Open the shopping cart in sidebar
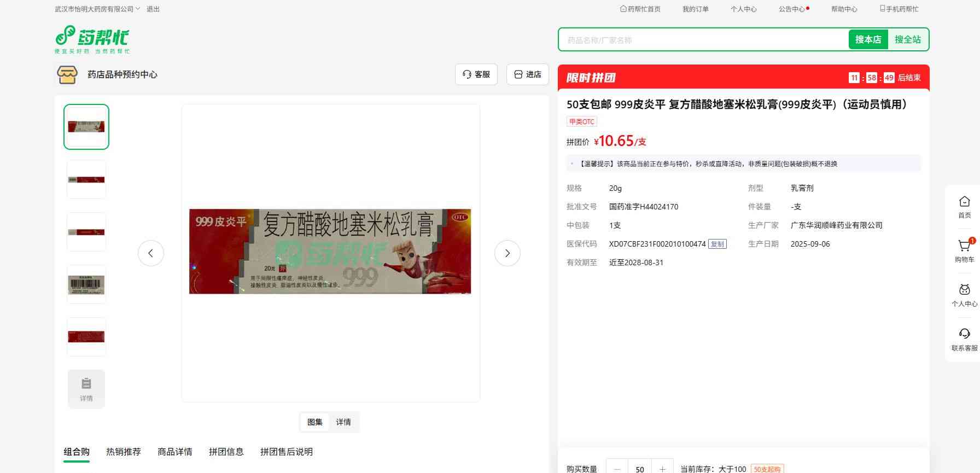The height and width of the screenshot is (473, 980). [964, 247]
